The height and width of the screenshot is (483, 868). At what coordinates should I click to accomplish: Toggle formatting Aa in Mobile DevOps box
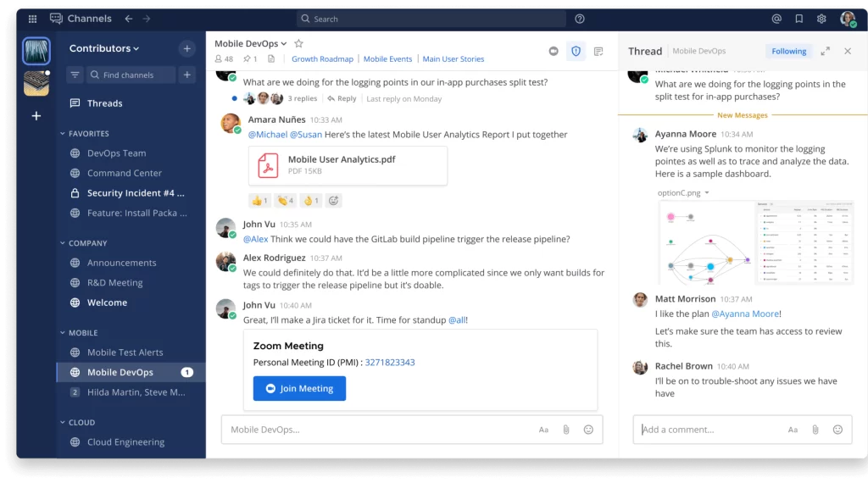543,430
